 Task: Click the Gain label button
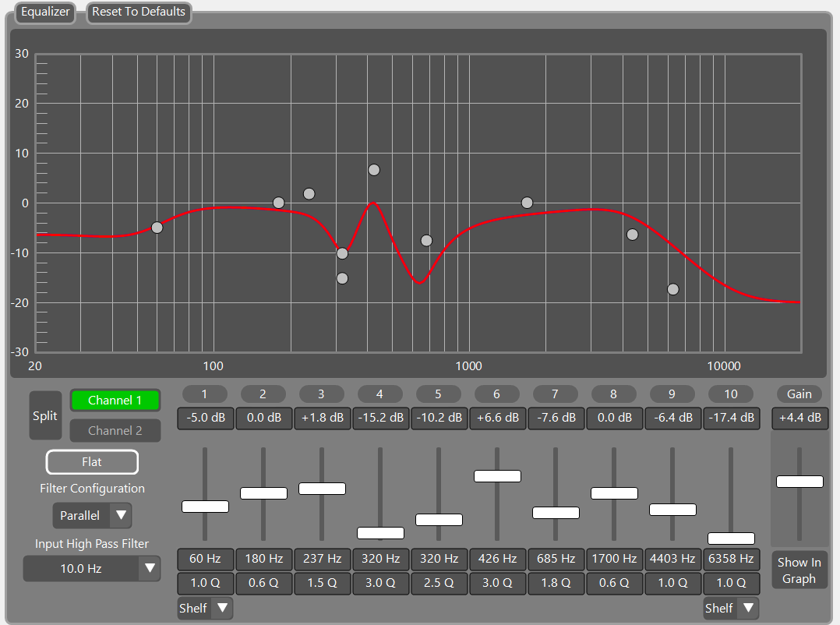point(799,394)
